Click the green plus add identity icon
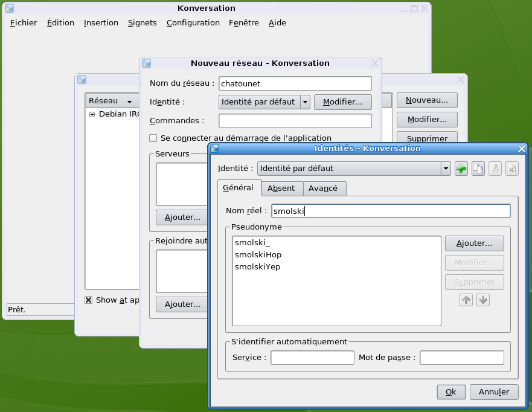 (x=461, y=169)
